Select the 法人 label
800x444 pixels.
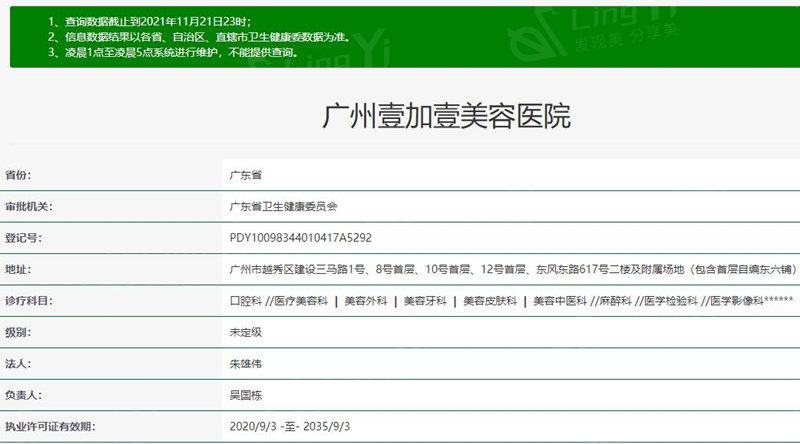(18, 364)
